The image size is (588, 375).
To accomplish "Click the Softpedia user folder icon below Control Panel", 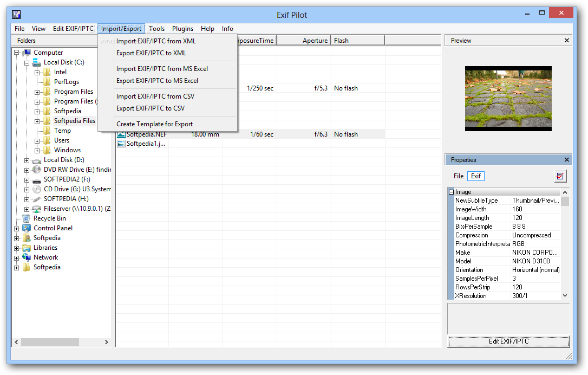I will pyautogui.click(x=27, y=238).
